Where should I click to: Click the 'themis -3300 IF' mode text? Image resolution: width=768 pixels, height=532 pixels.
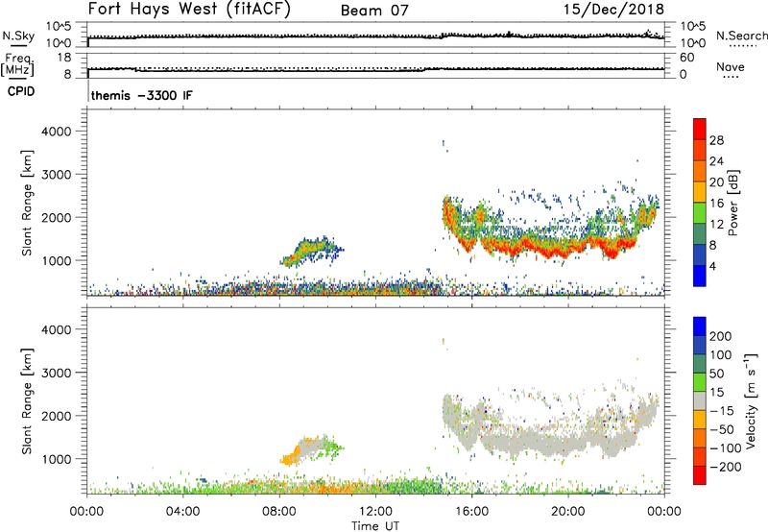pyautogui.click(x=141, y=95)
